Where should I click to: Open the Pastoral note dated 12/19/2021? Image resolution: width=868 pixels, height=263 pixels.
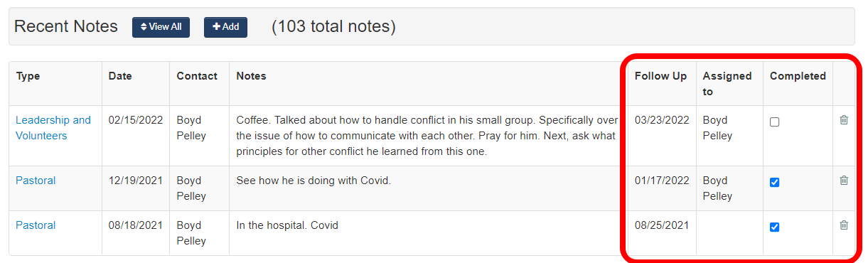pyautogui.click(x=36, y=181)
